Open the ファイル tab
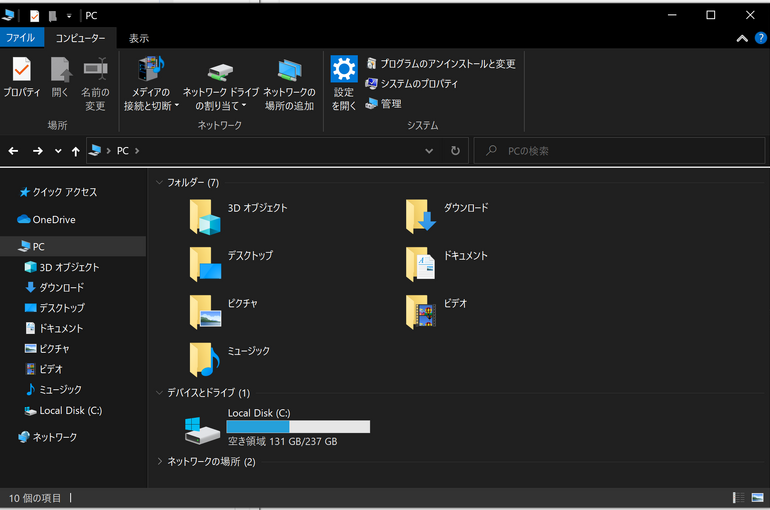Viewport: 770px width, 510px height. (x=21, y=38)
